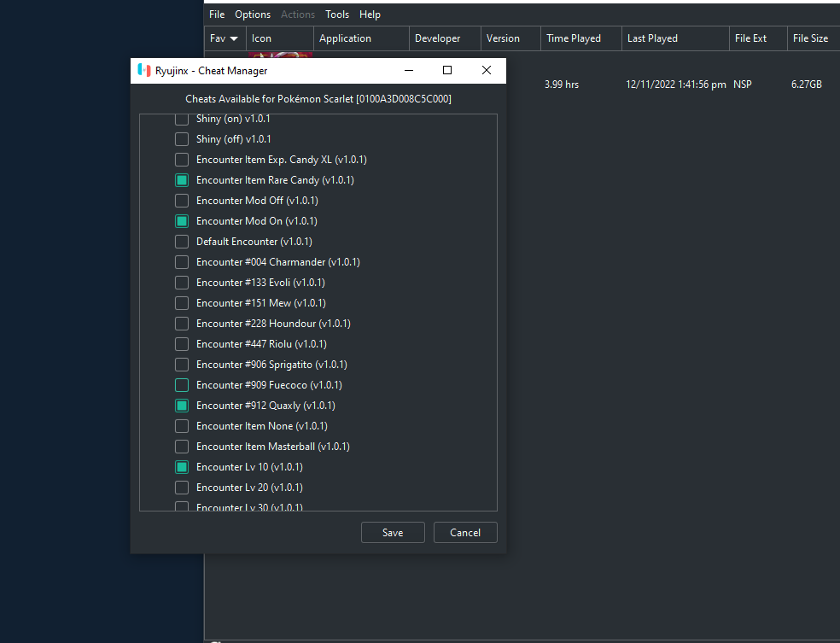
Task: Enable the Shiny (off) v1.0.1 cheat
Action: (182, 139)
